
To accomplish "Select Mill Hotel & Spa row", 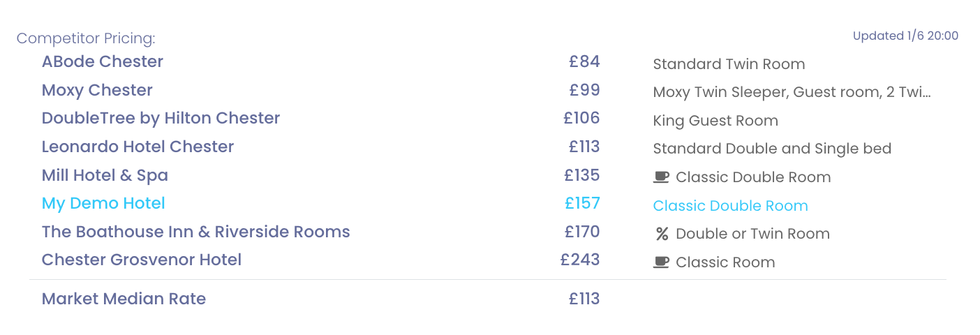I will point(105,175).
